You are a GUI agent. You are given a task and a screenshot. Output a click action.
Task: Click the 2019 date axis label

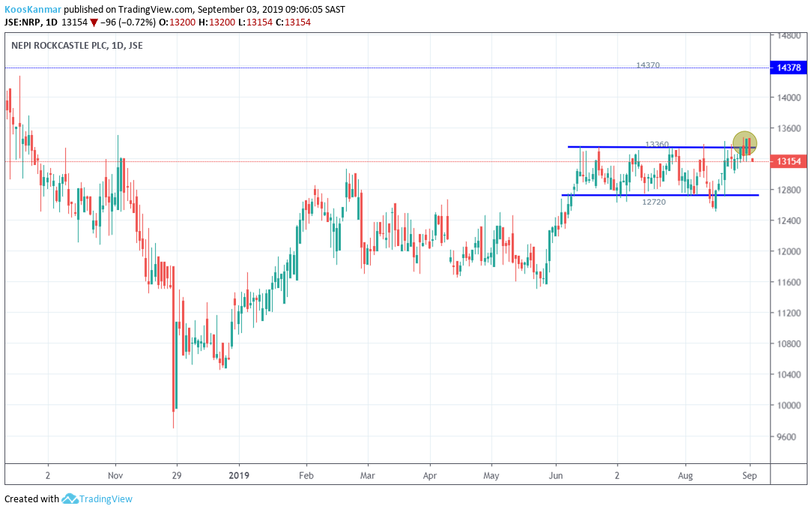tap(239, 475)
